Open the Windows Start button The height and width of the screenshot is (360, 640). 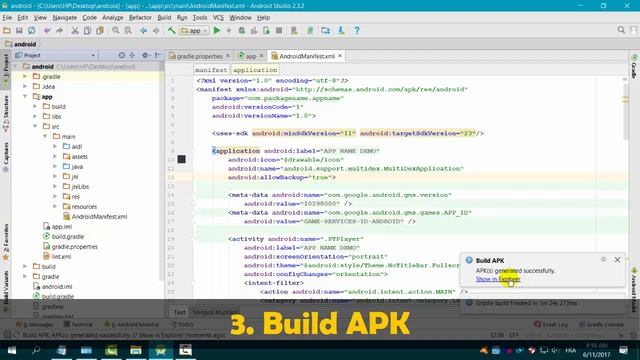click(12, 350)
